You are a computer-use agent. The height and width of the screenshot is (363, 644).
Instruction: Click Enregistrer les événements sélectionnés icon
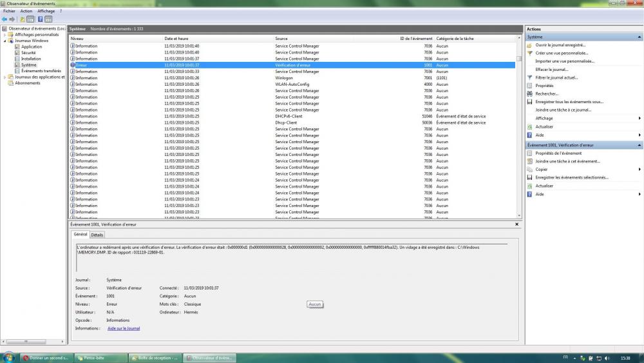tap(530, 177)
